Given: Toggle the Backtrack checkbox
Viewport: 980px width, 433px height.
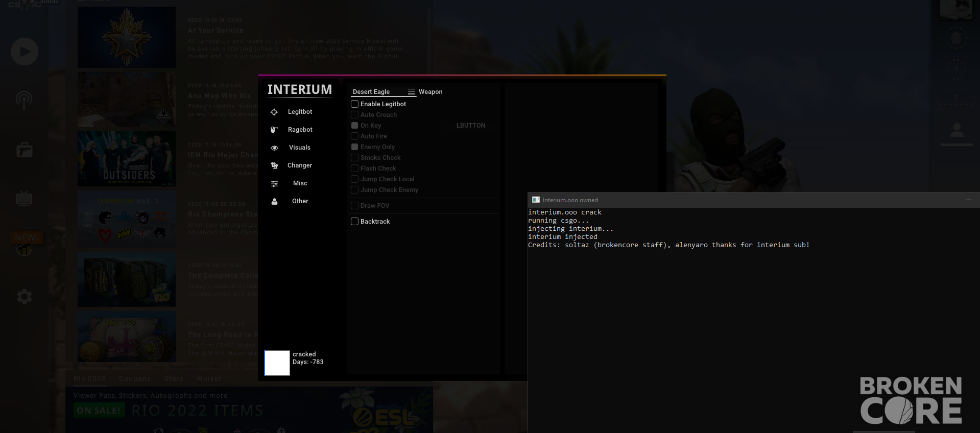Looking at the screenshot, I should click(x=354, y=221).
